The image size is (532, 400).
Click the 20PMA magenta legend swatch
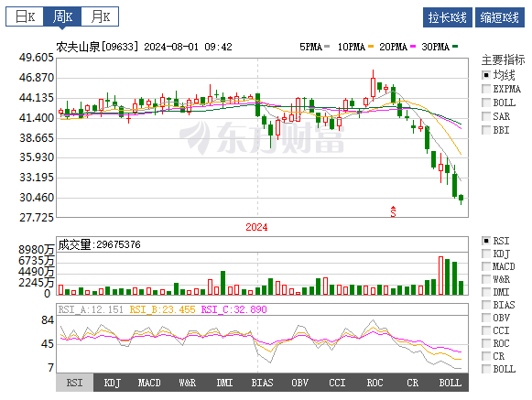413,47
